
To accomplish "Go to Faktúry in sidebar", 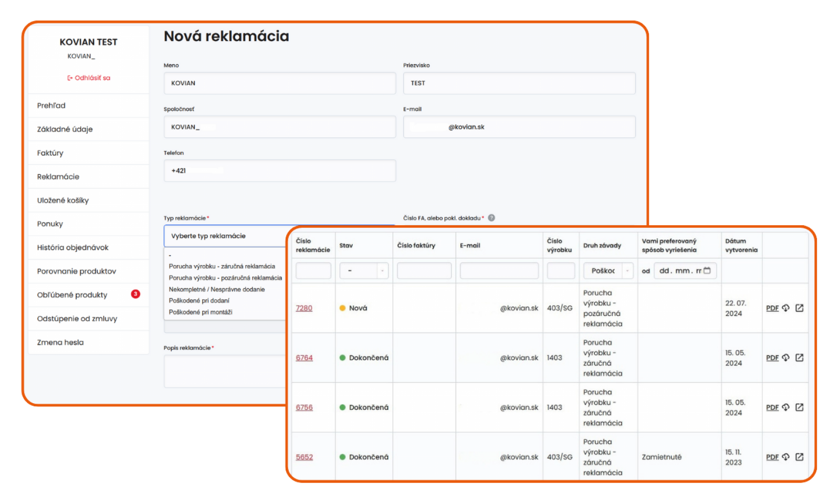I will 50,153.
